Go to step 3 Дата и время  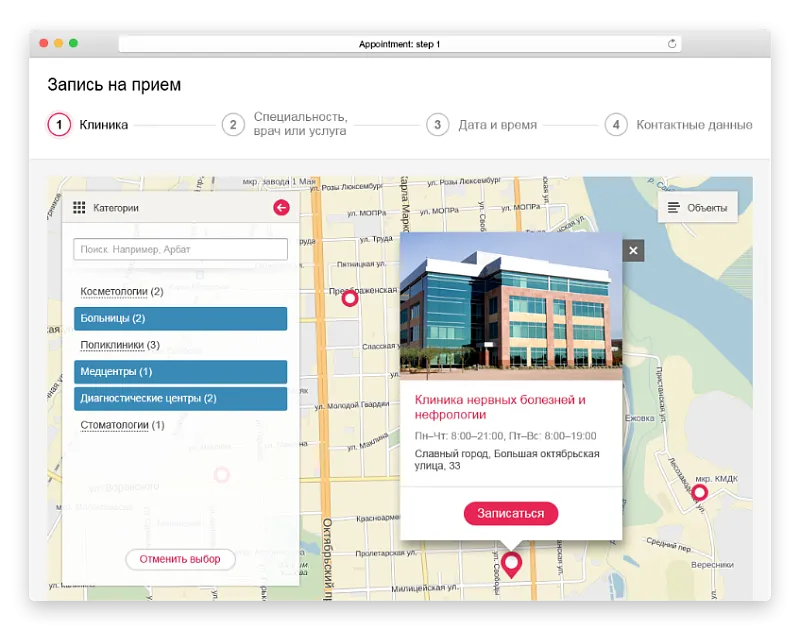point(482,125)
